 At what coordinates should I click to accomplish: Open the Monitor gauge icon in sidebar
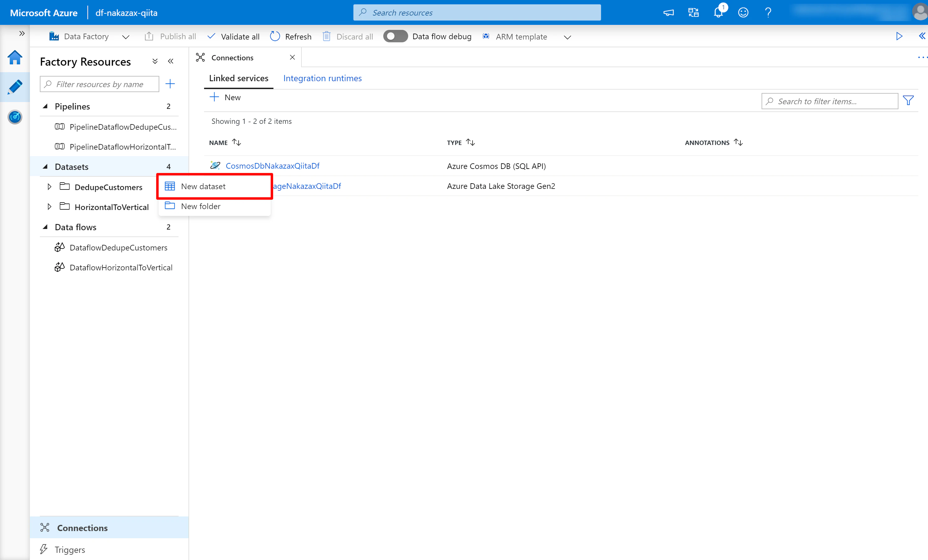coord(15,117)
